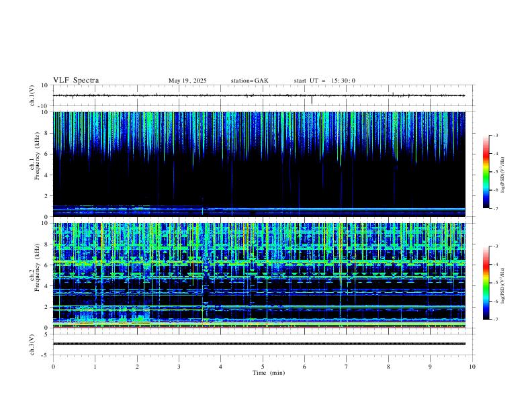Click inside the ch.2 spectrogram panel
The height and width of the screenshot is (411, 532).
pos(259,275)
